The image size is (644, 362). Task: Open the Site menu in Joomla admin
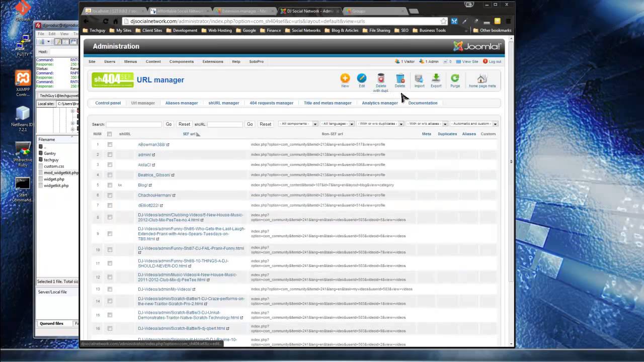click(x=92, y=61)
